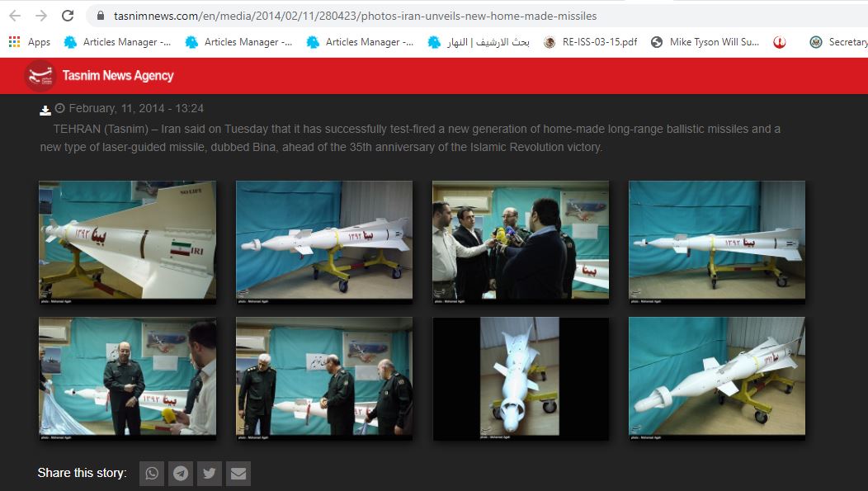868x491 pixels.
Task: Reload the page with the refresh icon
Action: click(x=68, y=16)
